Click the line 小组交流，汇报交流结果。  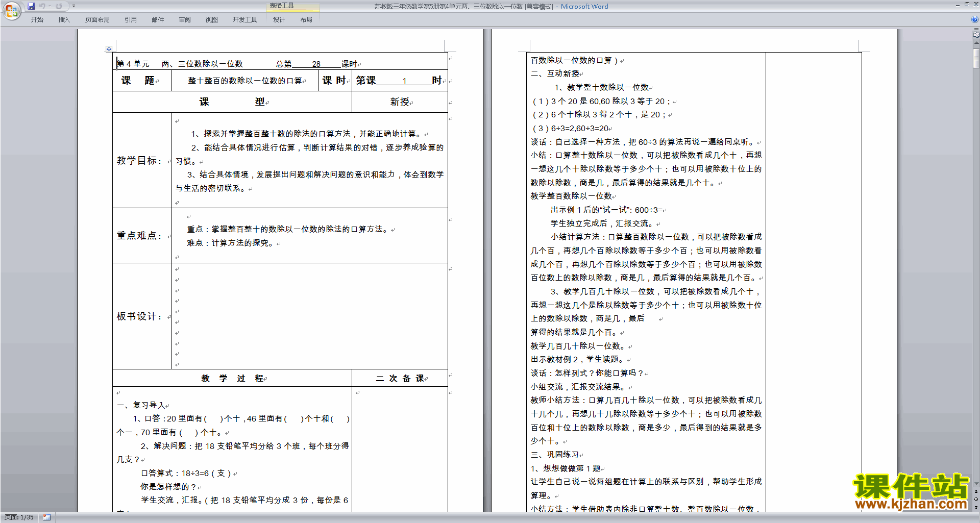[x=579, y=387]
